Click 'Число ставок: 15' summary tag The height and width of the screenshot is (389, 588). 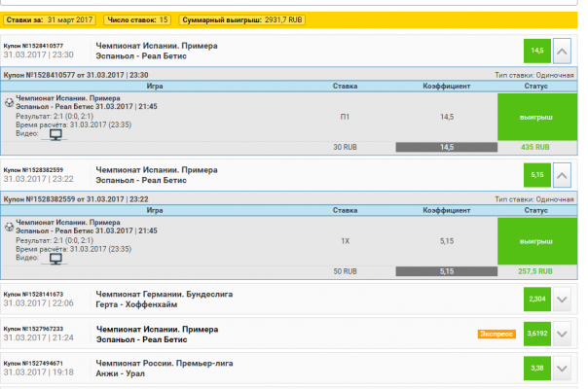(x=137, y=19)
